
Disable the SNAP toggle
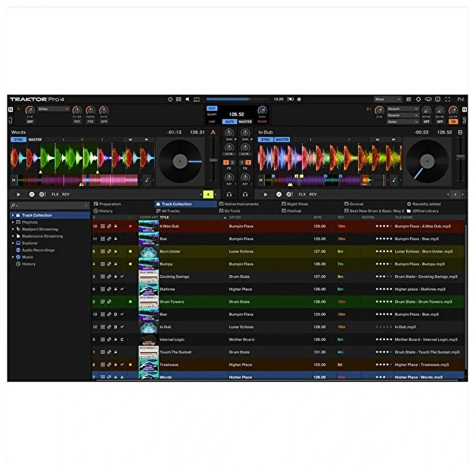pos(212,109)
